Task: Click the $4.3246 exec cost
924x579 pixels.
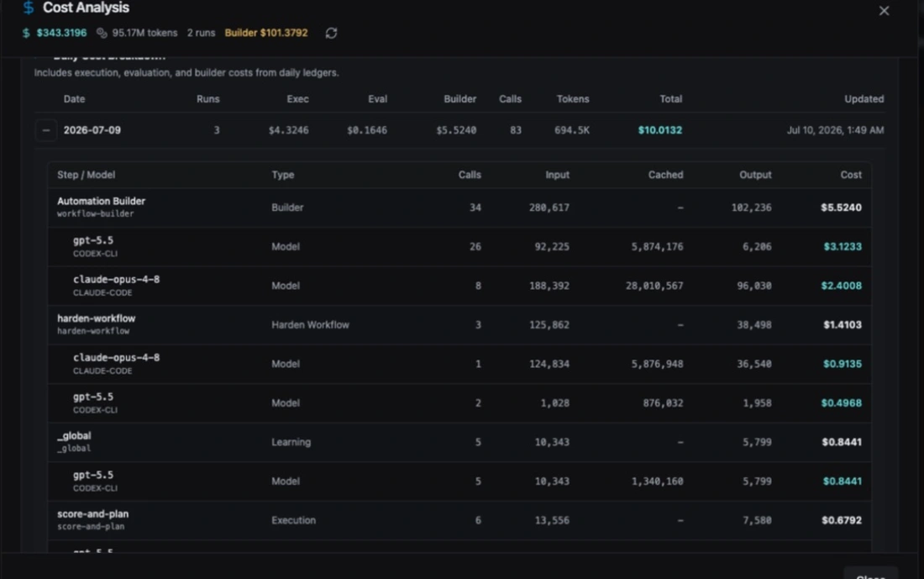Action: [288, 130]
